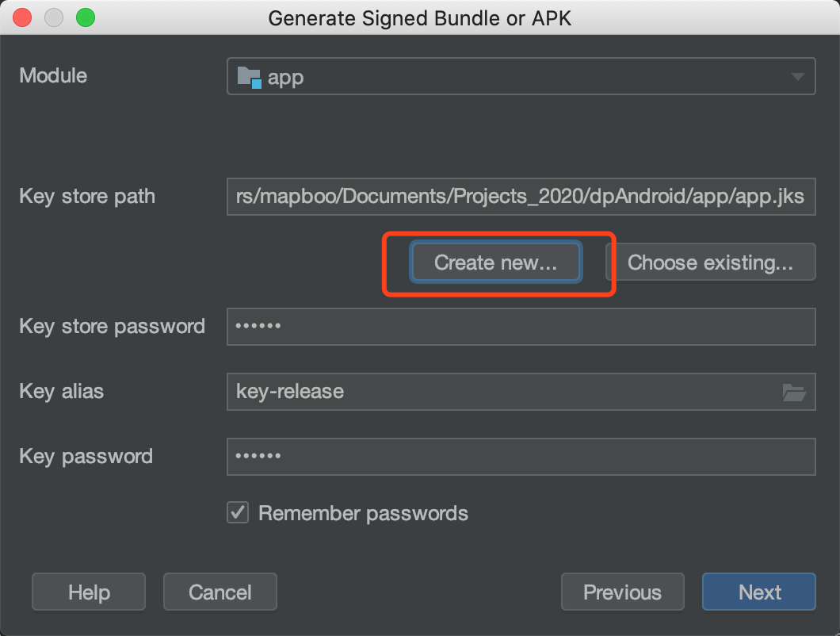Click the gray minimize window button

click(54, 17)
